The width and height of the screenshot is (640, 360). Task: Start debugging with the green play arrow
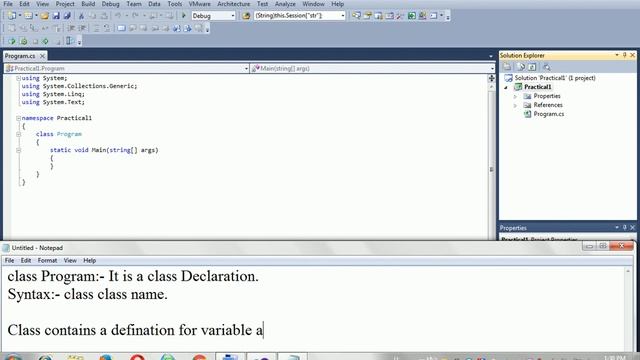pos(184,16)
